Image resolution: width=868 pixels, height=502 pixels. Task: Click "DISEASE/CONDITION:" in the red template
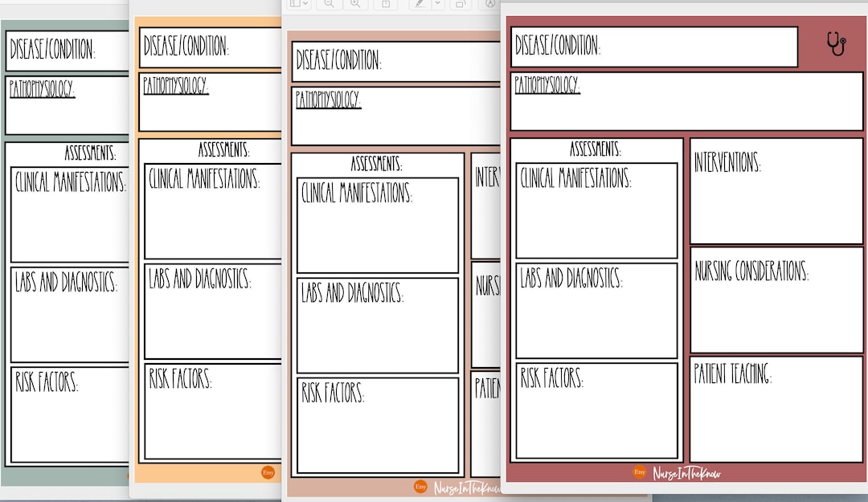(x=558, y=46)
